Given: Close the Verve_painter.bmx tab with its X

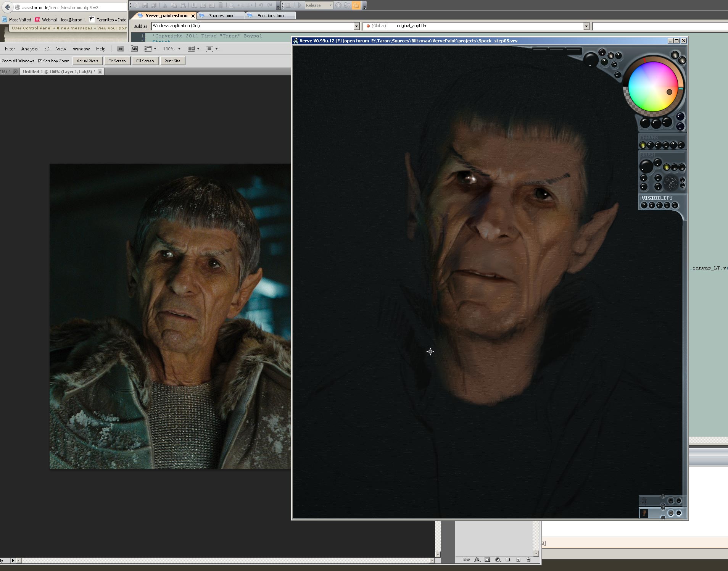Looking at the screenshot, I should click(193, 16).
